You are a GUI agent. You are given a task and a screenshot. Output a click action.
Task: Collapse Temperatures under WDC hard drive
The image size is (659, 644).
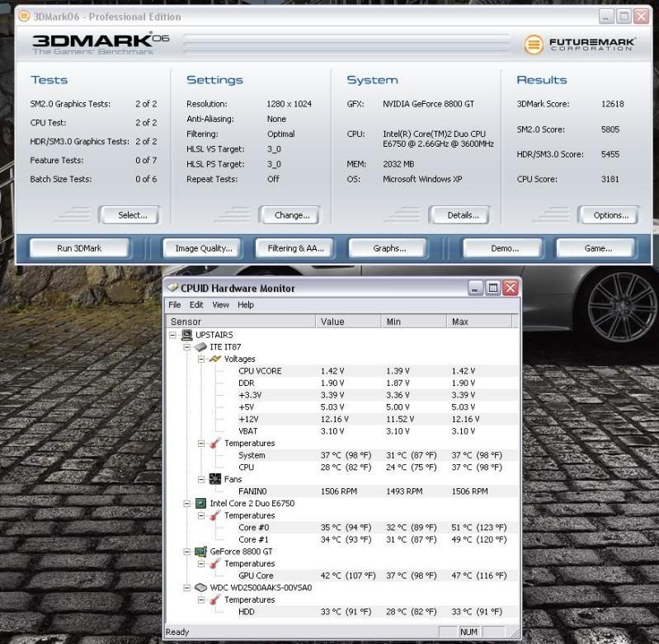(x=201, y=600)
